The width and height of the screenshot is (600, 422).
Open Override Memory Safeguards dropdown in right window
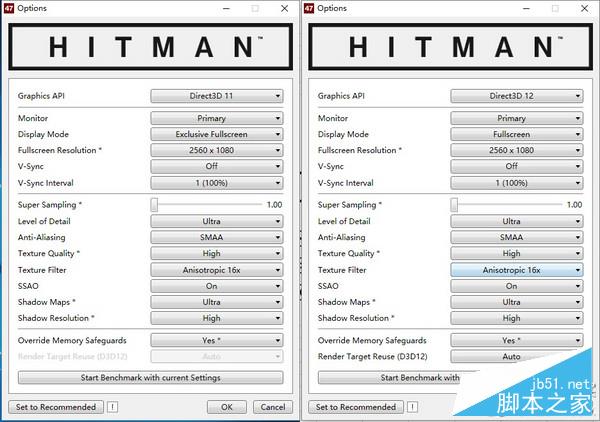pos(517,340)
